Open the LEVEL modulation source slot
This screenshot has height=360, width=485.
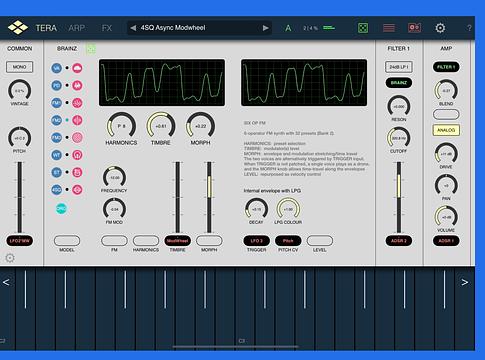(320, 241)
